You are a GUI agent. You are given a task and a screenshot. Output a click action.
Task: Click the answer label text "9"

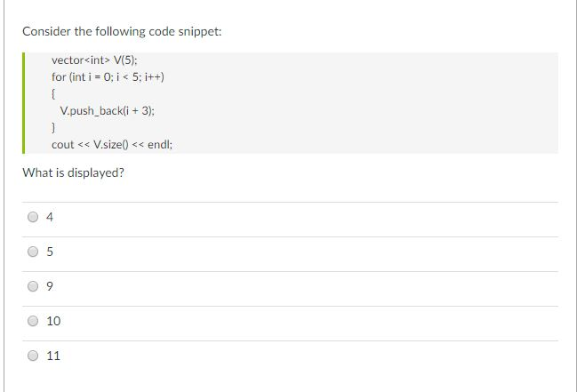pos(50,286)
